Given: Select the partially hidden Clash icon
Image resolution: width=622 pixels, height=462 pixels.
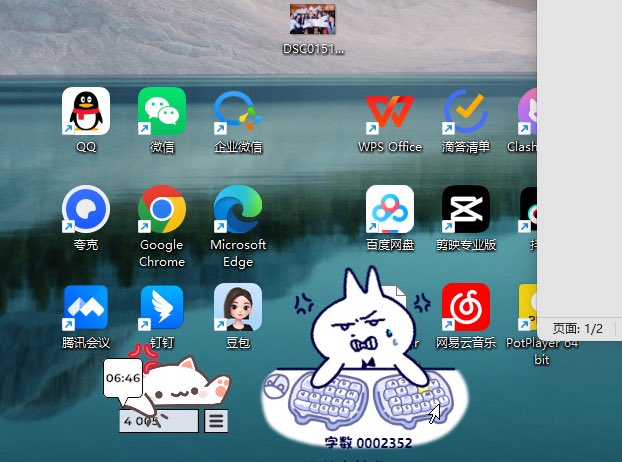Looking at the screenshot, I should point(528,111).
